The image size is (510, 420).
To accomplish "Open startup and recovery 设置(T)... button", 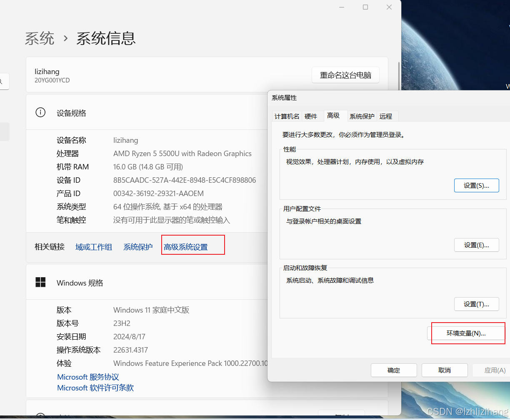I will (476, 304).
